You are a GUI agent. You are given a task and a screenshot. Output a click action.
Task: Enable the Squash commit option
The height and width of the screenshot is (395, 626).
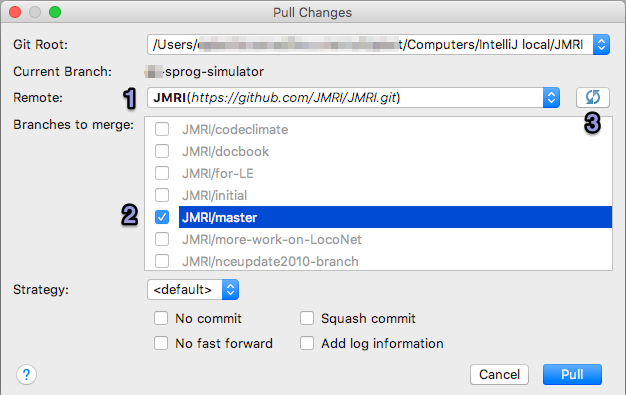tap(307, 318)
